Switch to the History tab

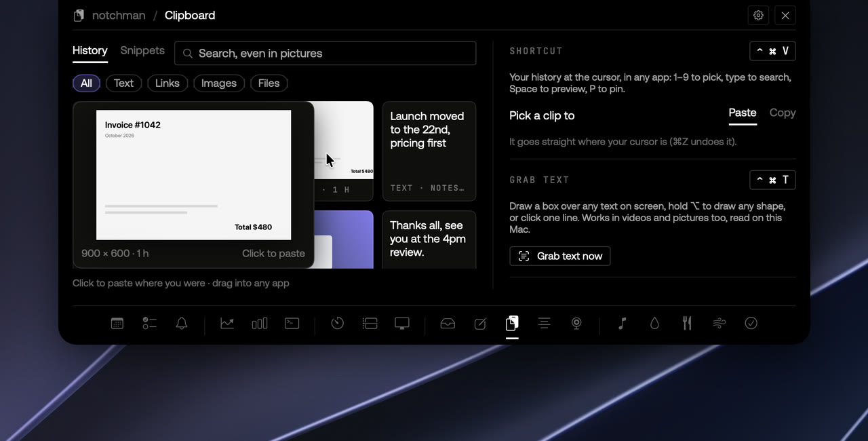[x=90, y=50]
